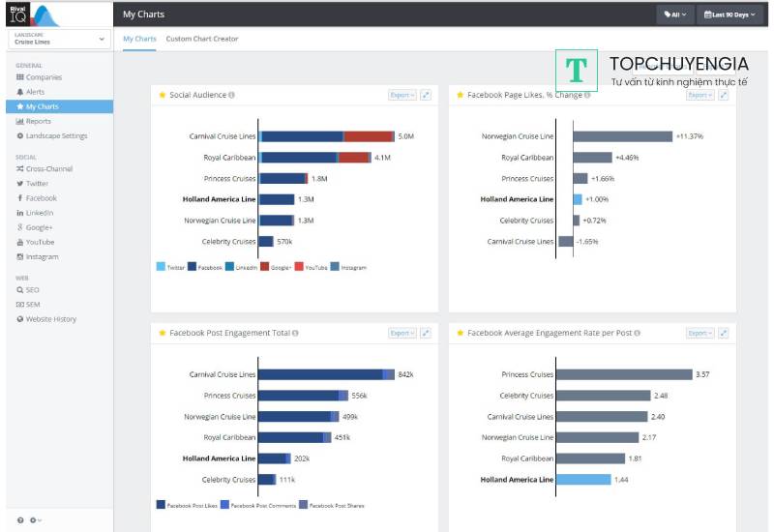Maximize the Facebook Average Engagement Rate chart
774x532 pixels.
(x=724, y=333)
